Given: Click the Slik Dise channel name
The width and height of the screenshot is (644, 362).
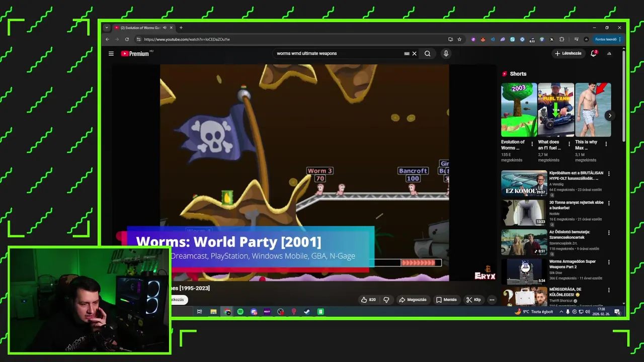Looking at the screenshot, I should click(556, 273).
